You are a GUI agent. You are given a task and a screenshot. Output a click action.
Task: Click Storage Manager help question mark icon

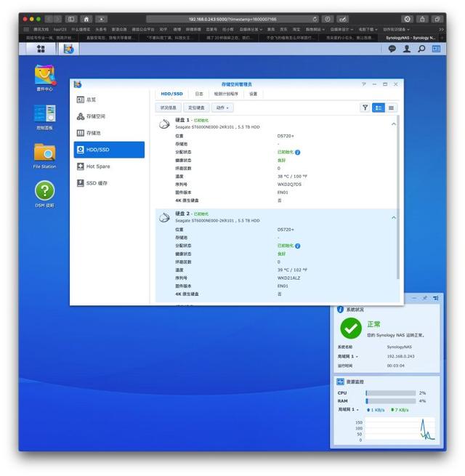click(x=363, y=84)
